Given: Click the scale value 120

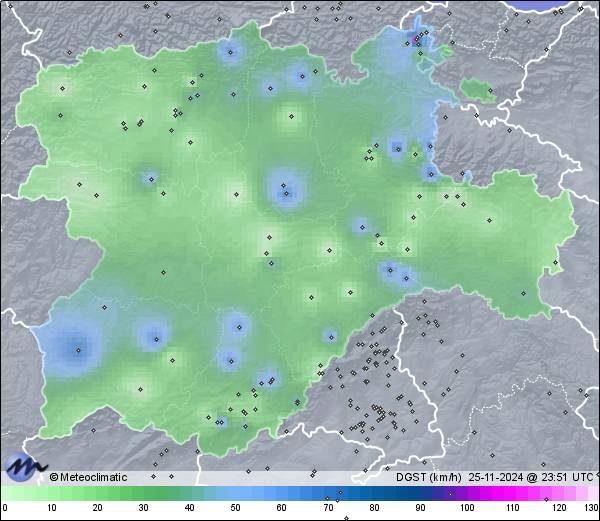Looking at the screenshot, I should 559,508.
